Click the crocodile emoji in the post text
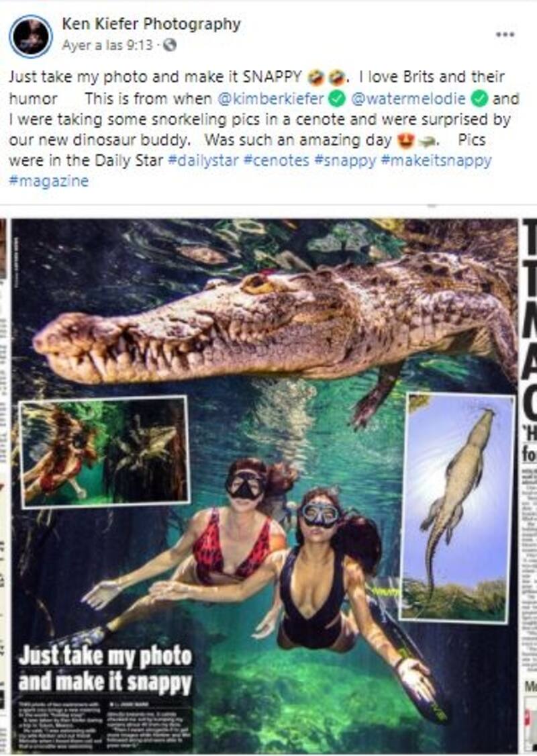 tap(425, 141)
